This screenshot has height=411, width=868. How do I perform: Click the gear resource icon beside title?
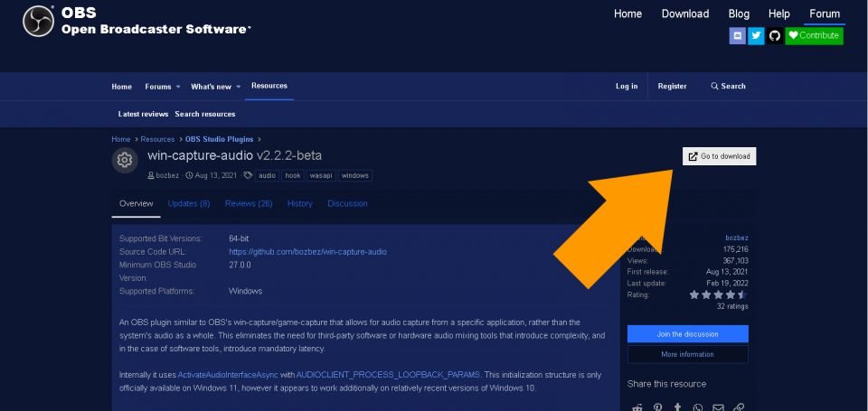pos(125,161)
